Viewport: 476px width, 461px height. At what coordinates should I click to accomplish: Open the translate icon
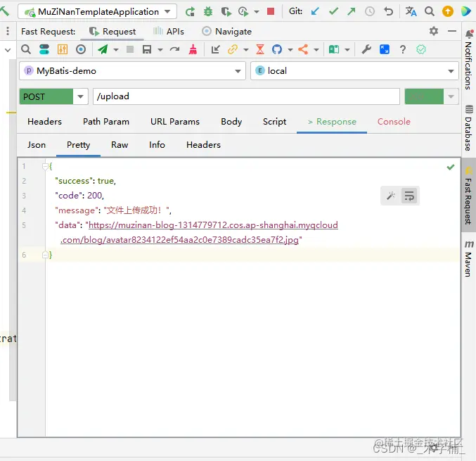click(x=411, y=11)
